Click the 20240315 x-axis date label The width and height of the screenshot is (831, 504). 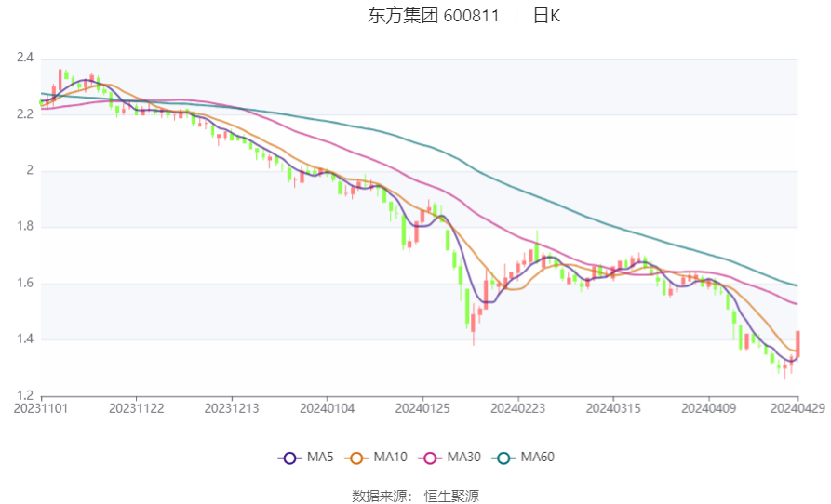click(x=613, y=409)
